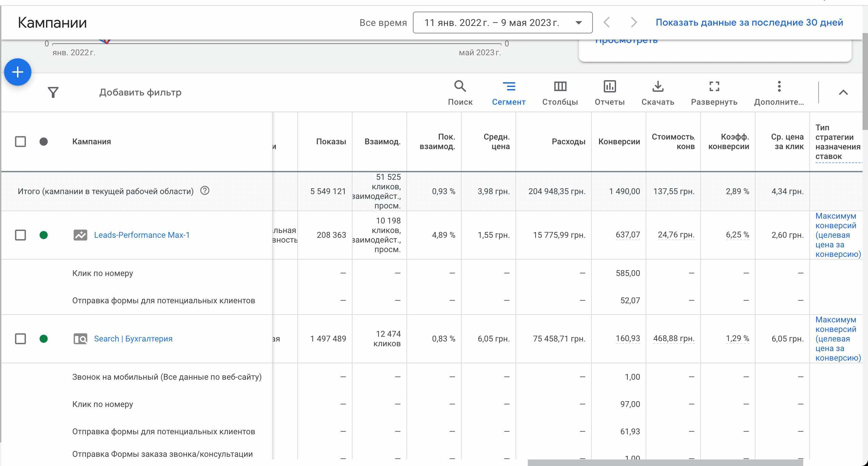Open the Сегмент segment menu
Viewport: 868px width, 466px height.
(x=509, y=93)
